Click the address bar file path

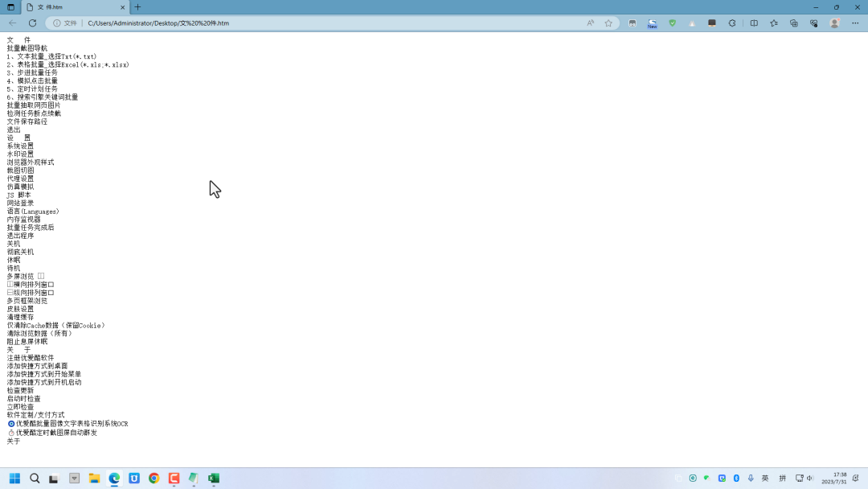click(158, 23)
